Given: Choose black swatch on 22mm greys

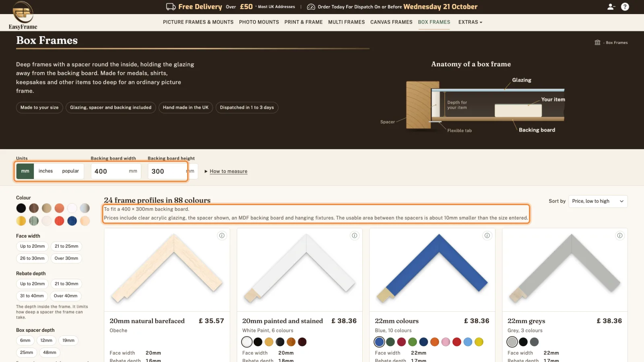Looking at the screenshot, I should point(523,342).
